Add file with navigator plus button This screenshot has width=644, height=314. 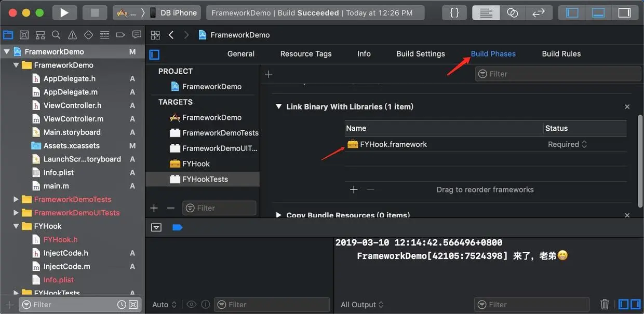coord(9,305)
